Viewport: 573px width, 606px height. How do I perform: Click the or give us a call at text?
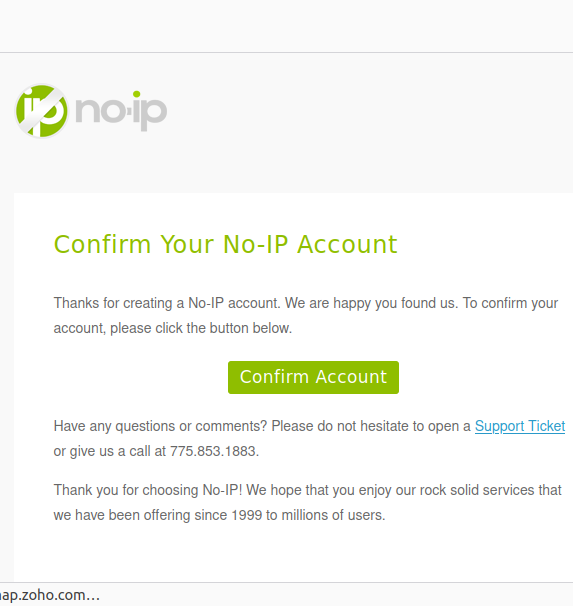tap(110, 451)
